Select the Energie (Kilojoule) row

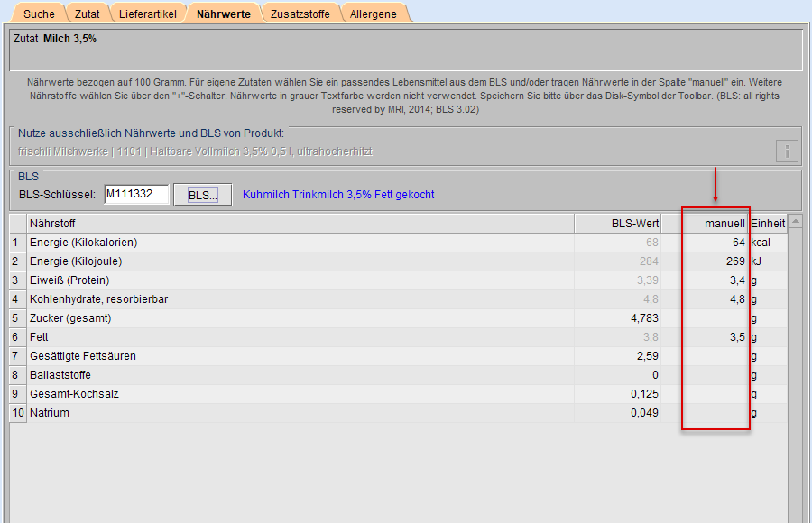[399, 261]
